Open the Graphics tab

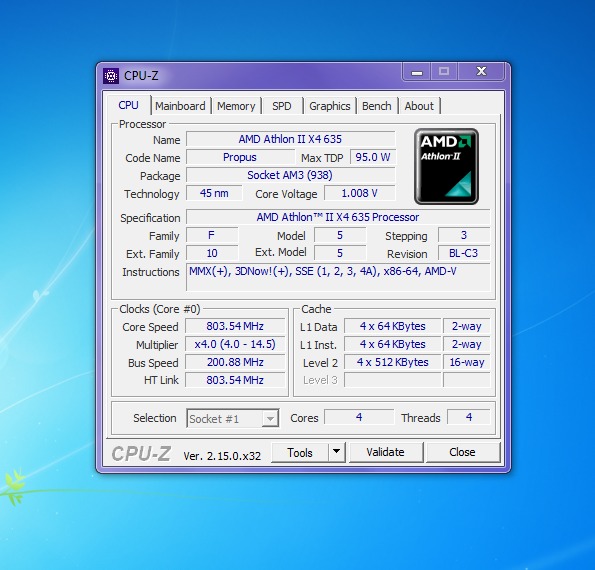click(x=329, y=106)
